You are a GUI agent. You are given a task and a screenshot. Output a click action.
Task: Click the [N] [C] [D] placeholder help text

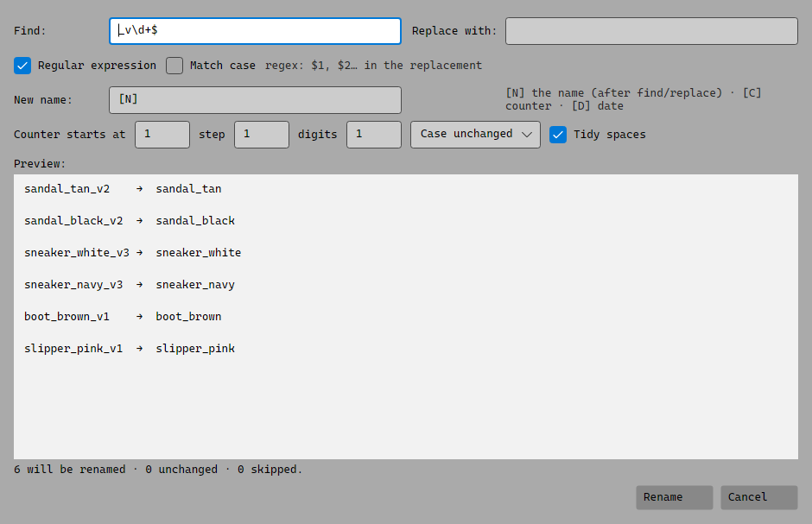click(633, 99)
